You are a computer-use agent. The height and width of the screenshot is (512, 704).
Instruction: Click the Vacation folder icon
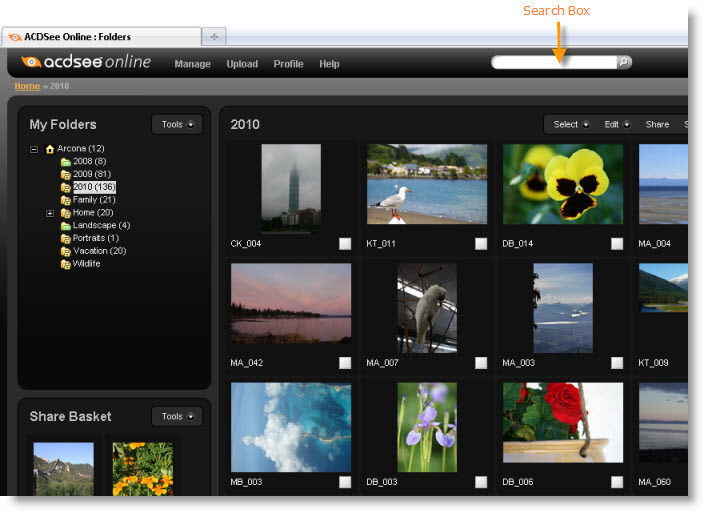66,251
